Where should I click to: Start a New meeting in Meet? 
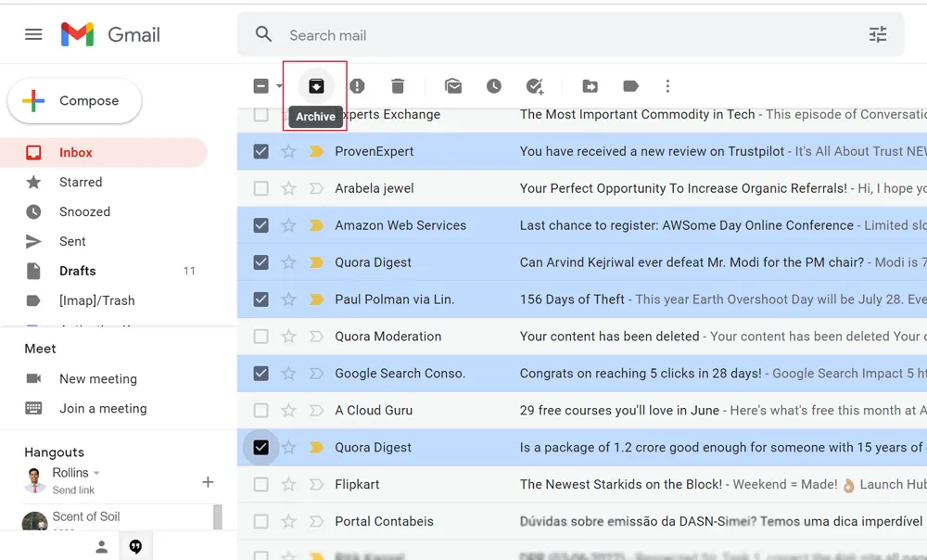(x=97, y=378)
